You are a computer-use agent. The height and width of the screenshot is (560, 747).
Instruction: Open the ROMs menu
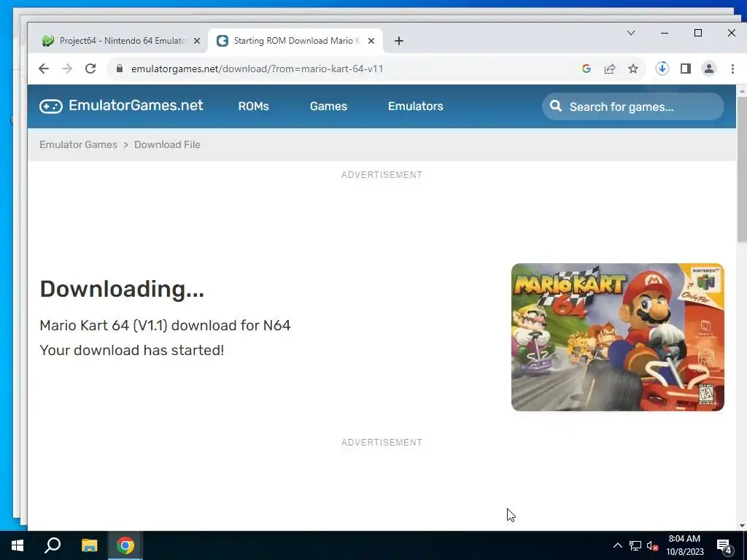tap(253, 106)
